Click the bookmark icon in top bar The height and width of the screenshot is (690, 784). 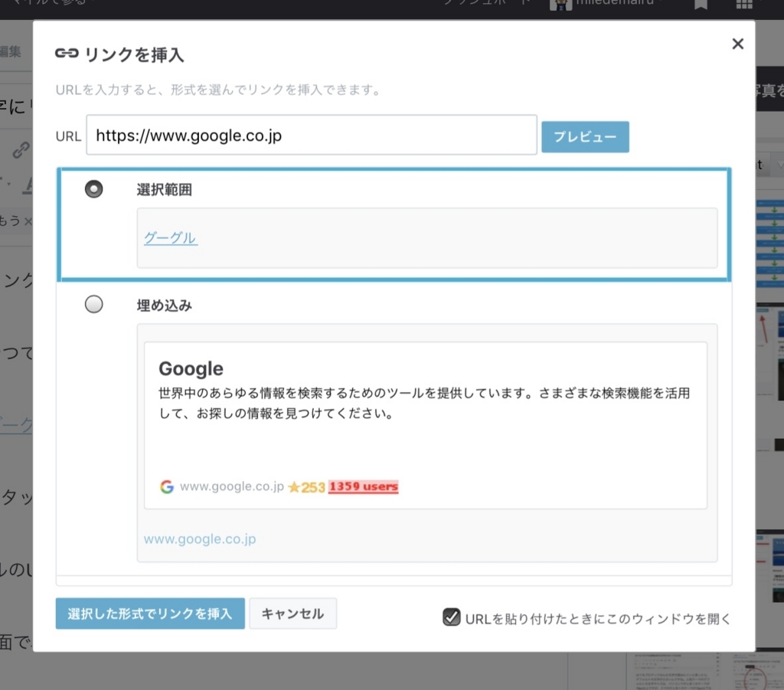tap(701, 5)
